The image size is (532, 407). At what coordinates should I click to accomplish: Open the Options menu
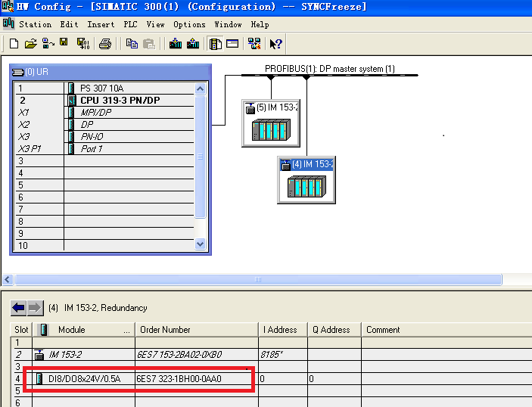pyautogui.click(x=189, y=24)
